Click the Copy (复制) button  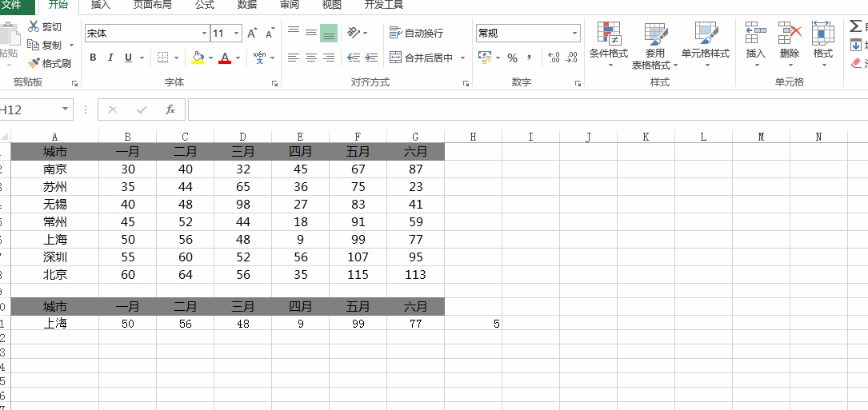point(45,45)
